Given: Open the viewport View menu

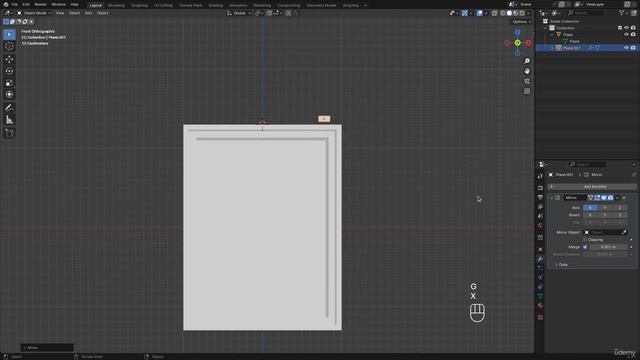Looking at the screenshot, I should point(60,13).
